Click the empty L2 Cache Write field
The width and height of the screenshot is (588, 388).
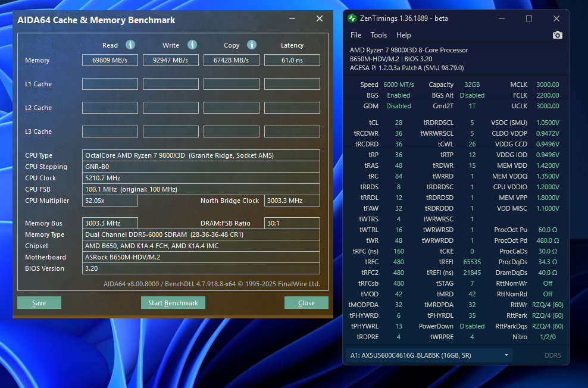point(171,108)
